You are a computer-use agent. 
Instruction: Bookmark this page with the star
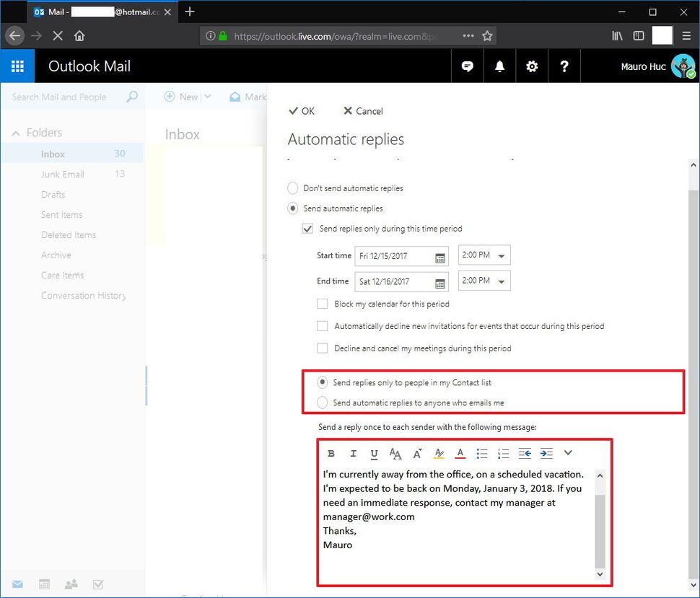(x=487, y=35)
